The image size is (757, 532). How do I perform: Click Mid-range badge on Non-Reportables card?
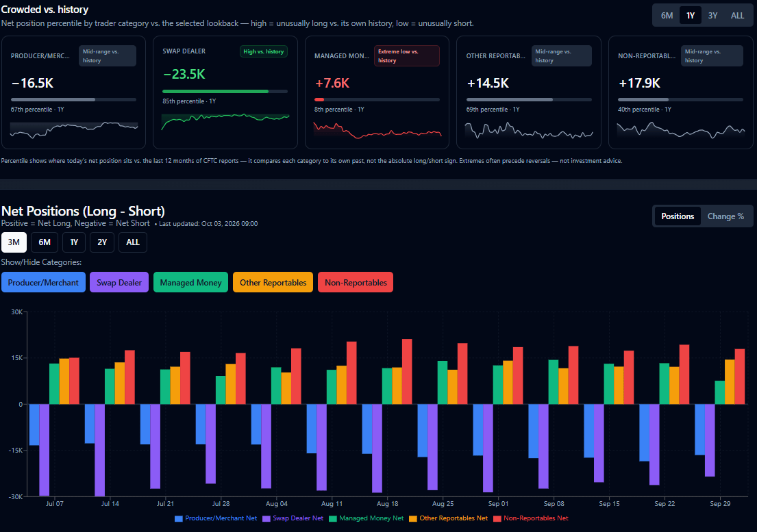(x=712, y=56)
